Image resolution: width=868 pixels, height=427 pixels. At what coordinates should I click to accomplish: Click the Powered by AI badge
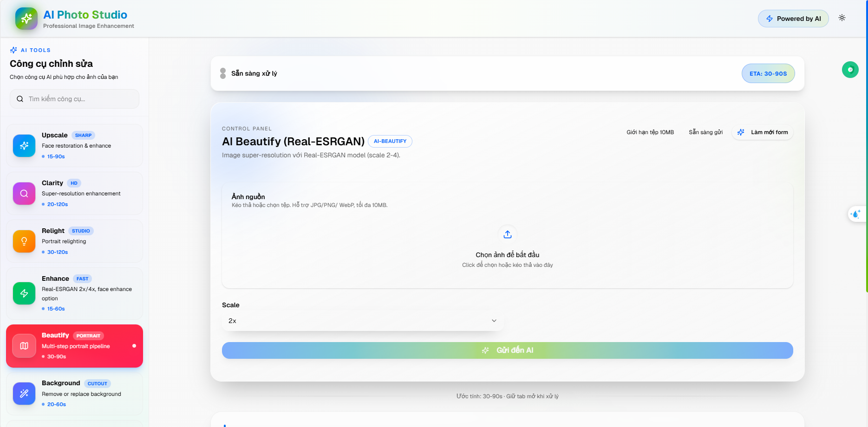tap(793, 19)
